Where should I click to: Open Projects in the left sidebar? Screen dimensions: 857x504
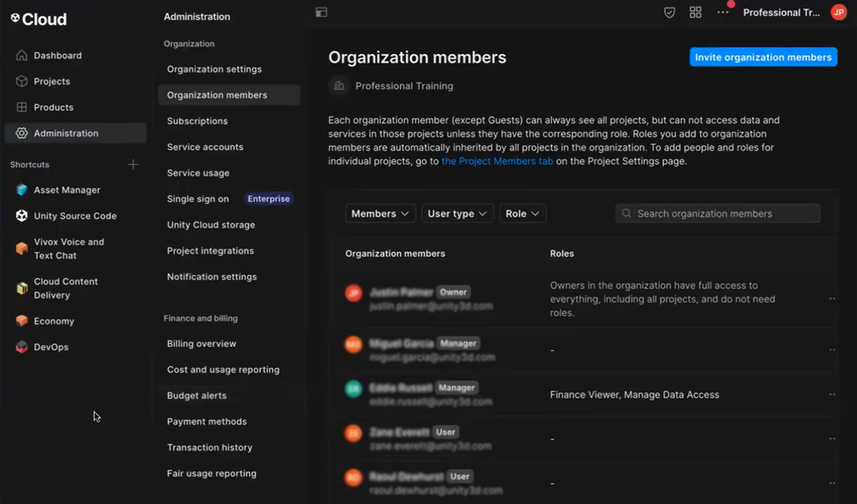click(52, 81)
